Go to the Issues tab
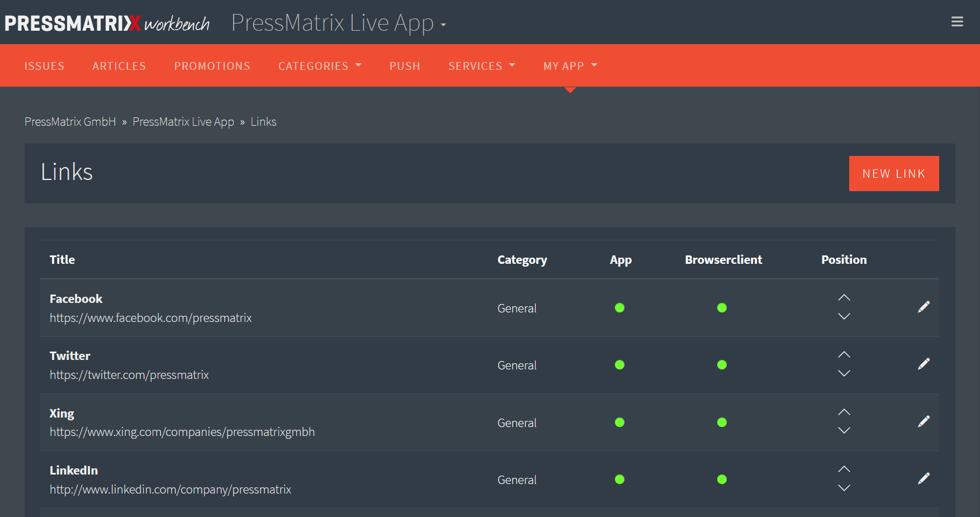980x517 pixels. pyautogui.click(x=44, y=66)
